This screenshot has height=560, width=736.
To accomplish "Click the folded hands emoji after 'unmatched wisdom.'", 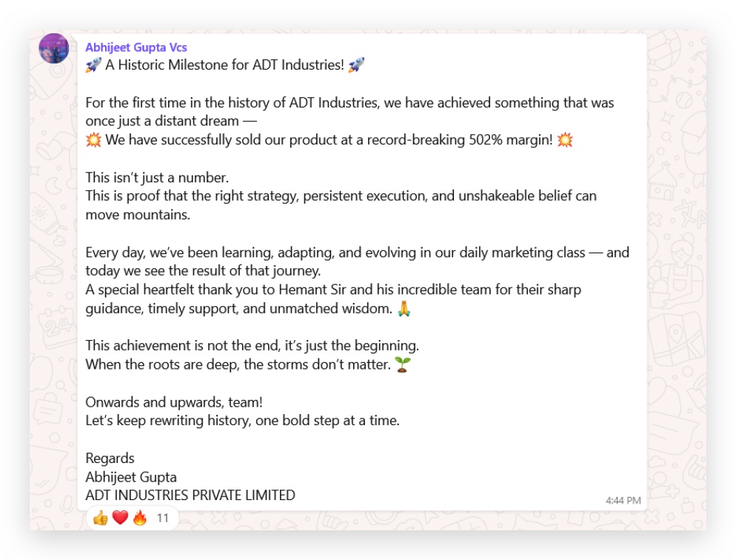I will pyautogui.click(x=404, y=309).
